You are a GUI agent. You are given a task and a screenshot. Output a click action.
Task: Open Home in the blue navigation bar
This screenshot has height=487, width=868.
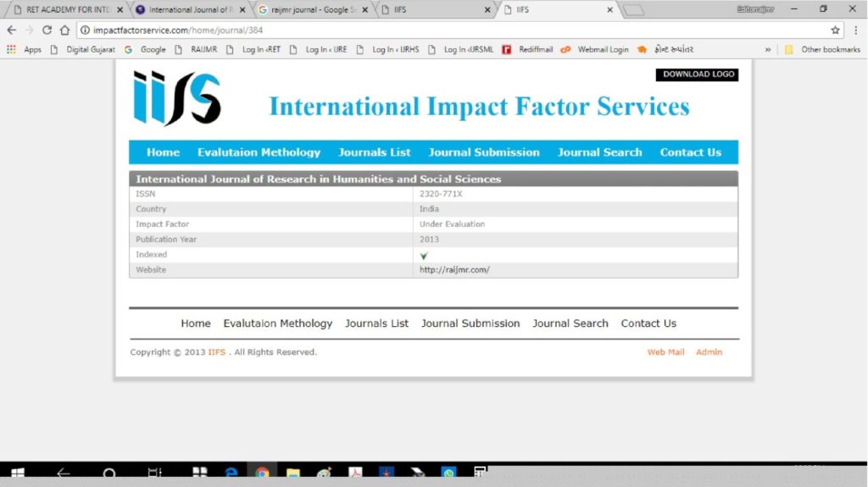(163, 152)
